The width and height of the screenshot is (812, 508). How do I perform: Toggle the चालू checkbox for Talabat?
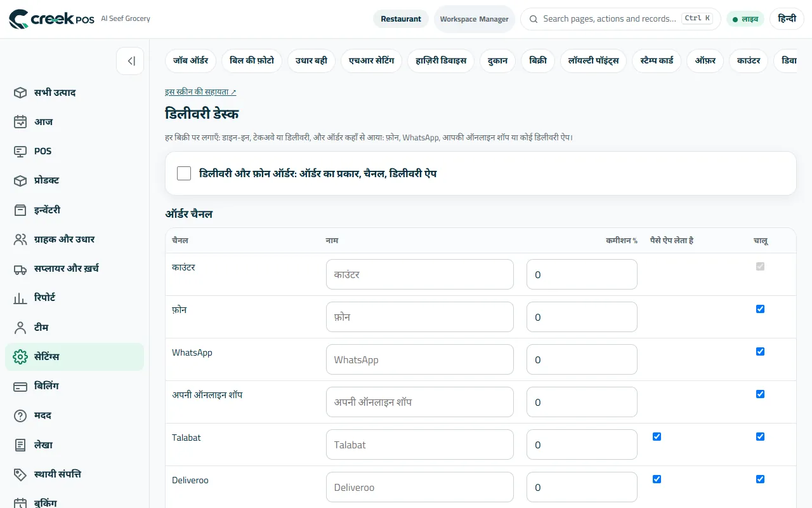(x=760, y=437)
